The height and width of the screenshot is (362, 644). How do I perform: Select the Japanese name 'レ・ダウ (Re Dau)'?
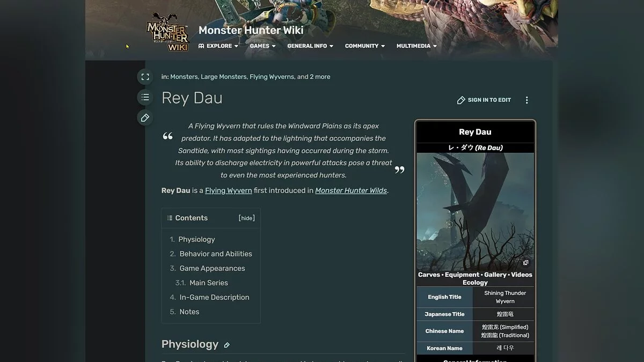[475, 148]
